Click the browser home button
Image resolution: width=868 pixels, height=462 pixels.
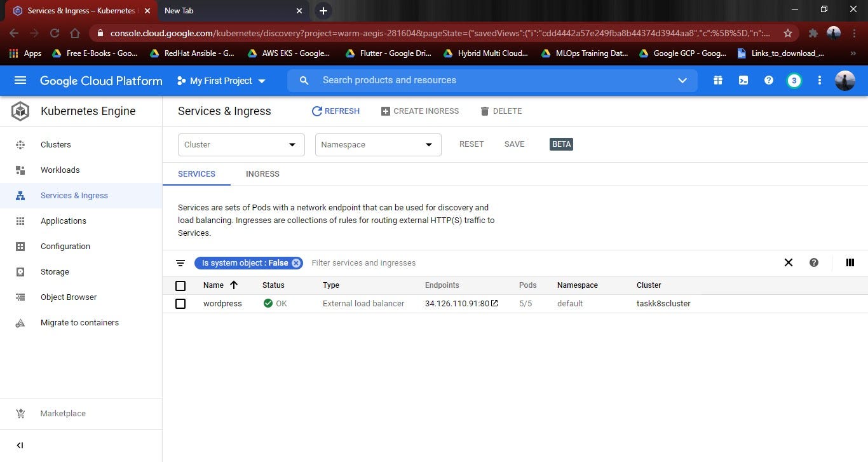pos(75,33)
